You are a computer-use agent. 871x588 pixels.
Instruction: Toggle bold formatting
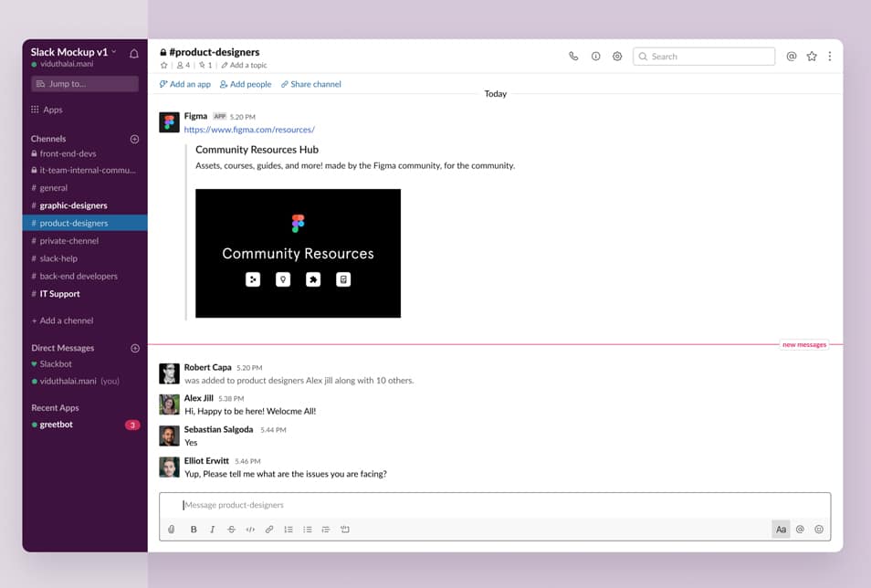pos(194,529)
